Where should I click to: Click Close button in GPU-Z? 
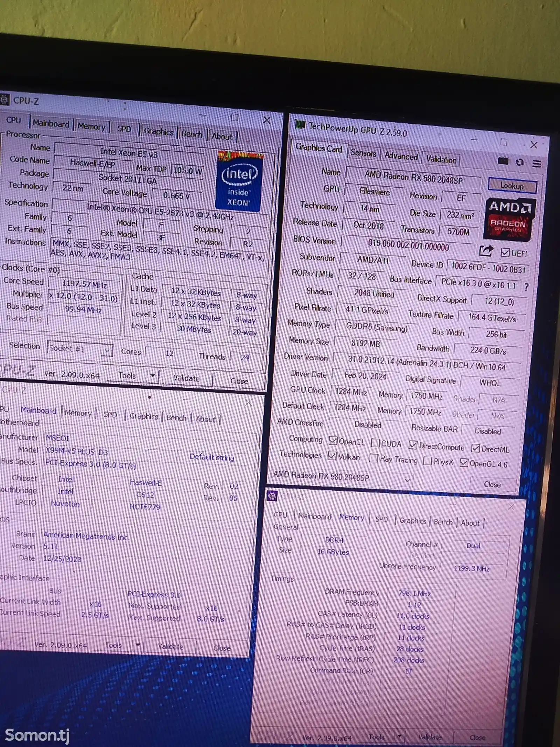click(x=492, y=484)
